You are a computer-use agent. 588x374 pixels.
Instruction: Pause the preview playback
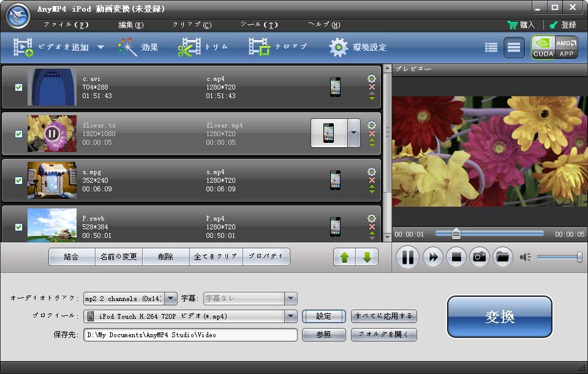(408, 258)
